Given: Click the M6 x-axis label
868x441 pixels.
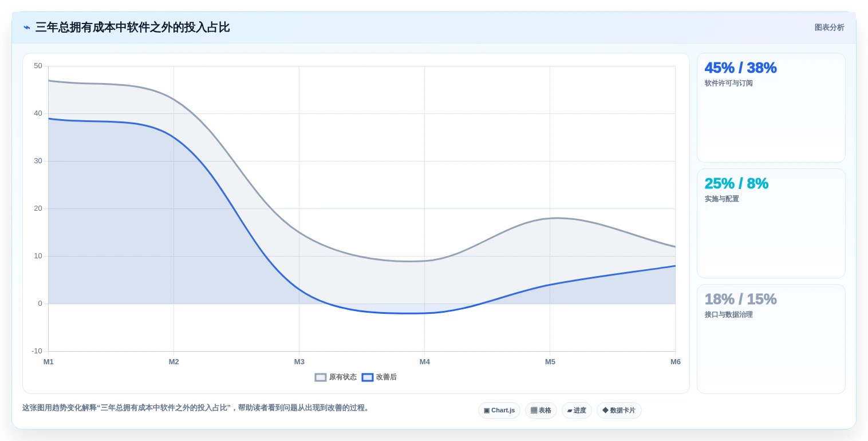Looking at the screenshot, I should point(676,362).
